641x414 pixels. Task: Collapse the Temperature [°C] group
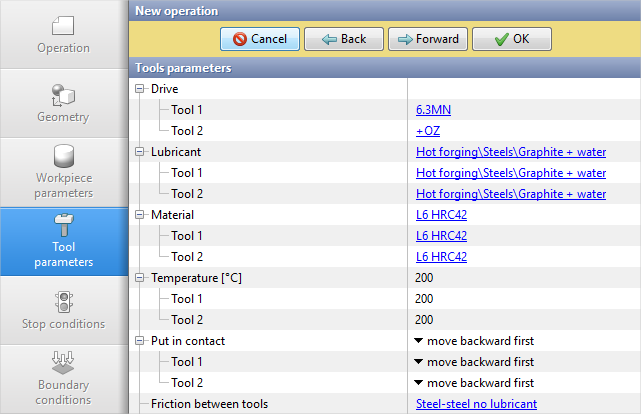140,278
